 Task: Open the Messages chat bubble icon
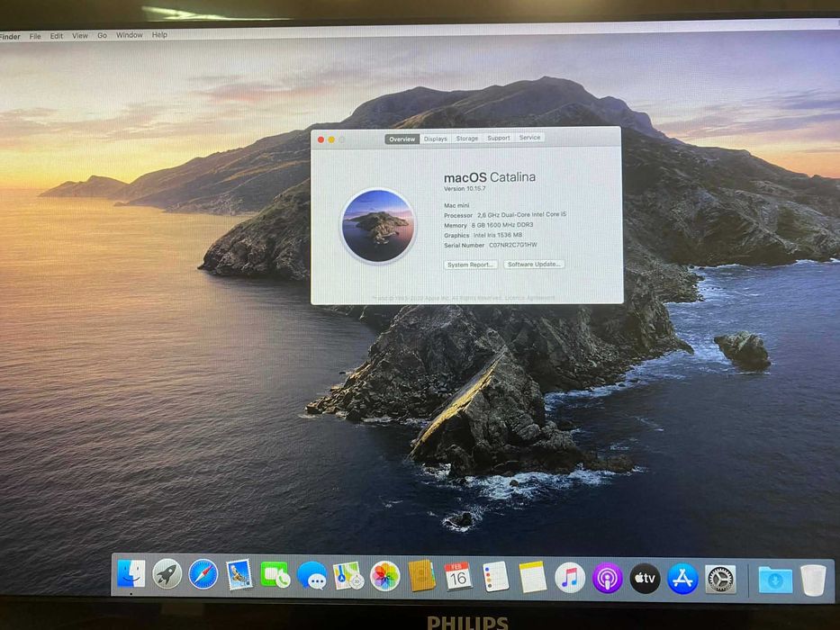312,576
